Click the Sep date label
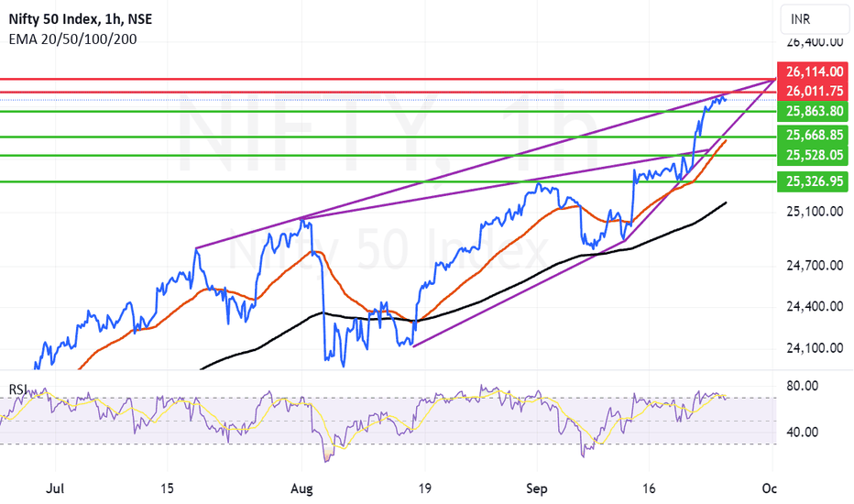 pyautogui.click(x=536, y=488)
